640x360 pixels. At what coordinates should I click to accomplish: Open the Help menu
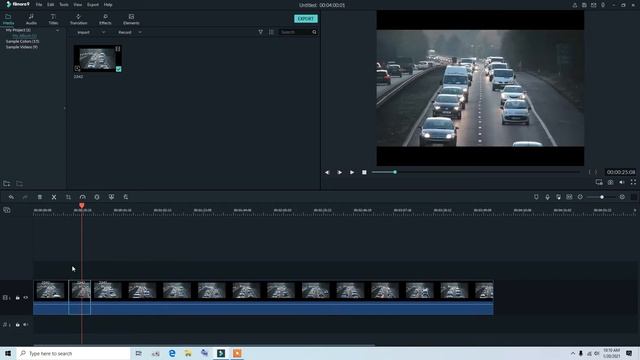point(108,5)
